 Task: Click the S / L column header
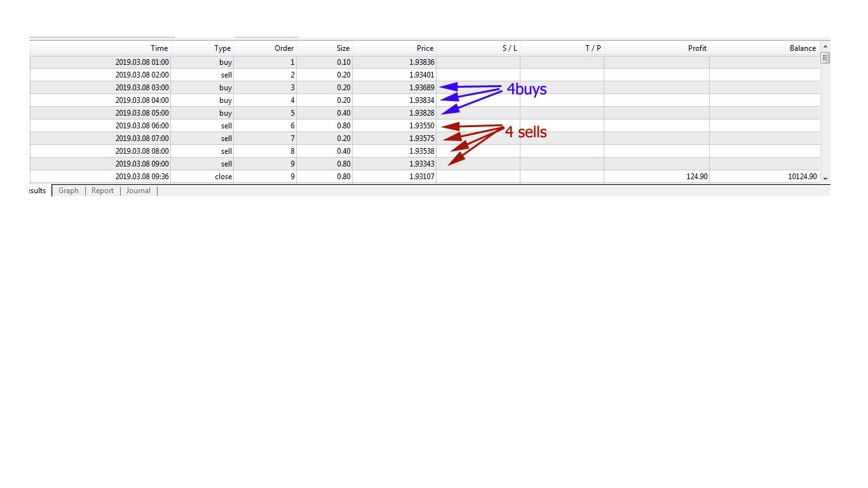[x=478, y=48]
